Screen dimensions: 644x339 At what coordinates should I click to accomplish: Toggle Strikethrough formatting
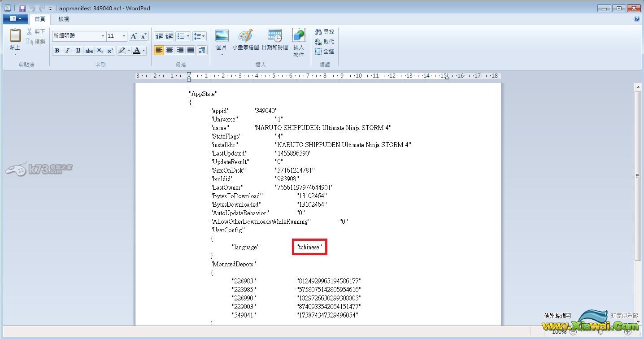click(x=89, y=51)
